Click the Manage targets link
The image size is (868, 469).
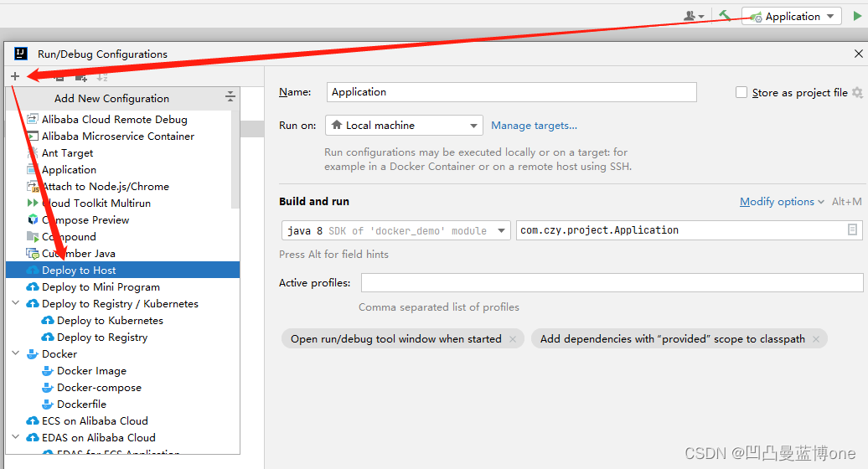coord(535,126)
